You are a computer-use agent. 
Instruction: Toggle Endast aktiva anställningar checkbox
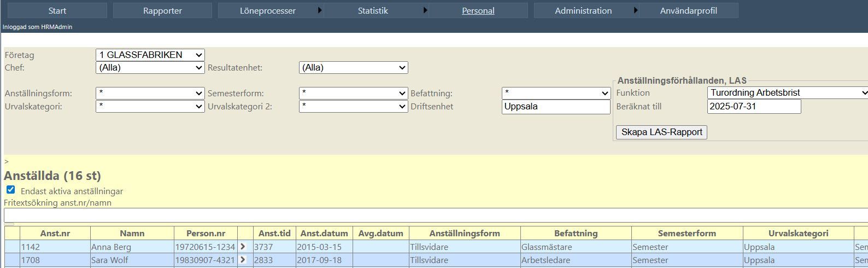pyautogui.click(x=10, y=190)
